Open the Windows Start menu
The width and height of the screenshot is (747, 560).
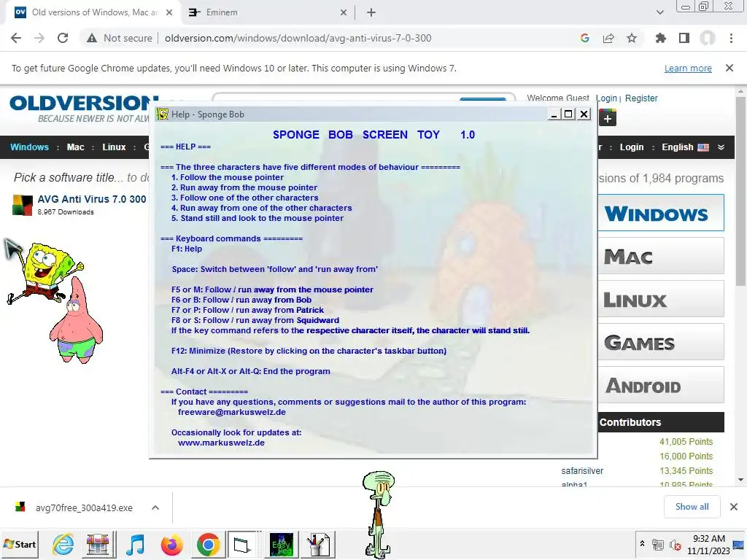tap(20, 544)
